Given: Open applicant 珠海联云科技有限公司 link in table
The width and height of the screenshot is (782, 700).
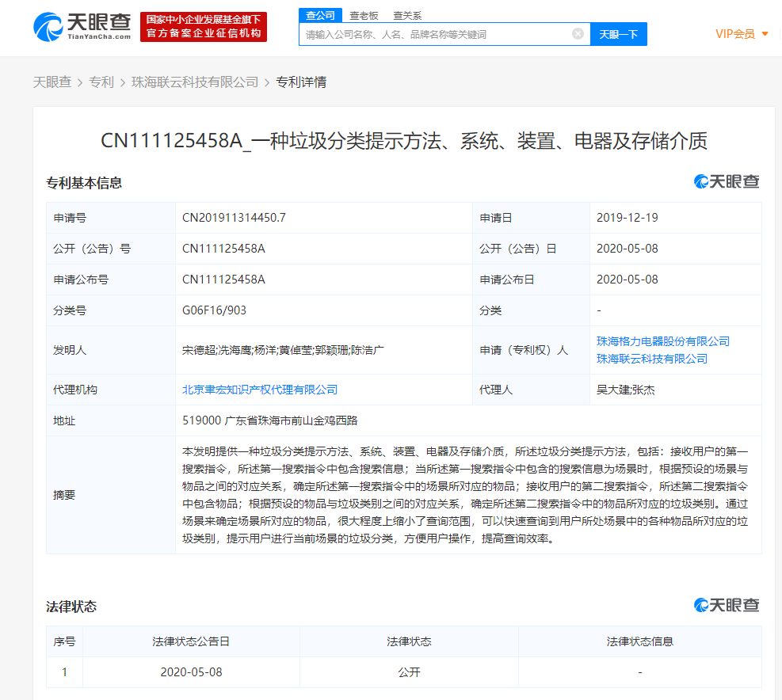Looking at the screenshot, I should tap(651, 359).
